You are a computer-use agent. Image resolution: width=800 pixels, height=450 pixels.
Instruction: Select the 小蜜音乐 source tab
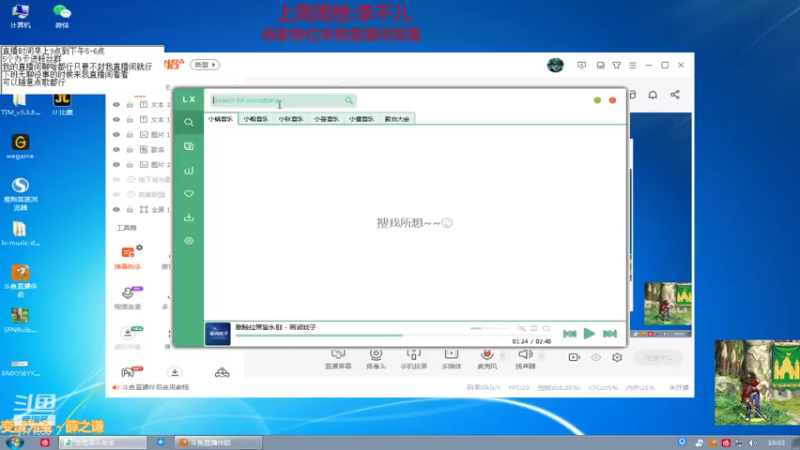pos(361,119)
